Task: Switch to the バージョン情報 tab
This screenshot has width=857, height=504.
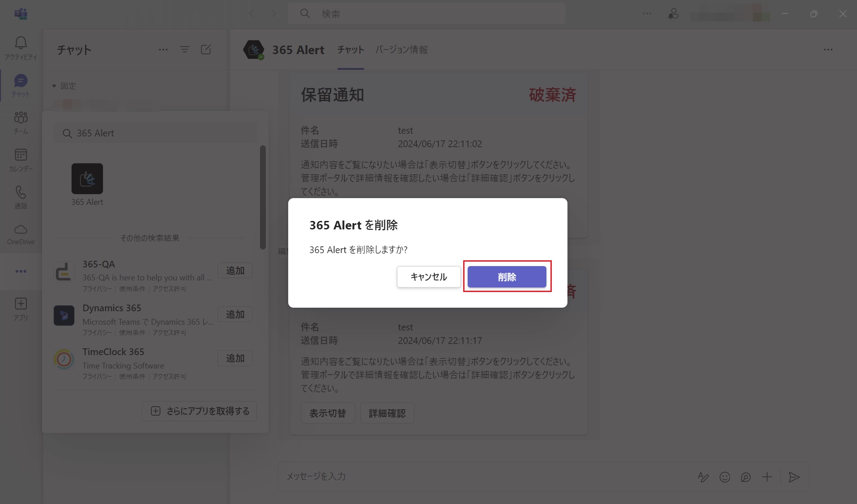Action: coord(401,50)
